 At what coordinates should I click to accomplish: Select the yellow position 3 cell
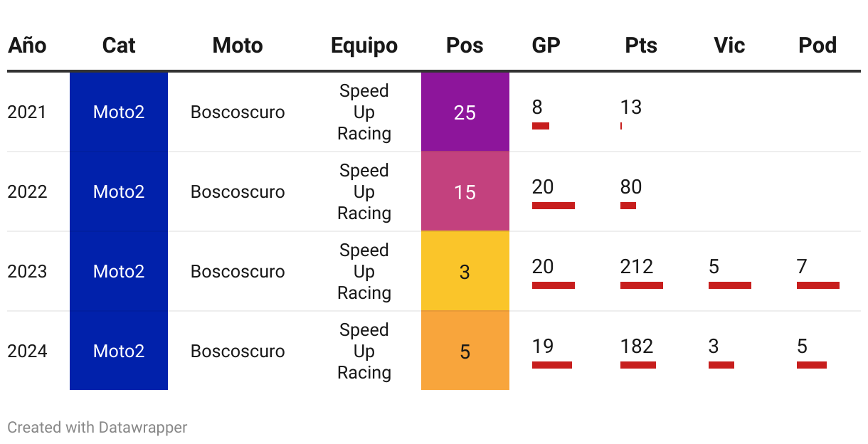tap(465, 271)
